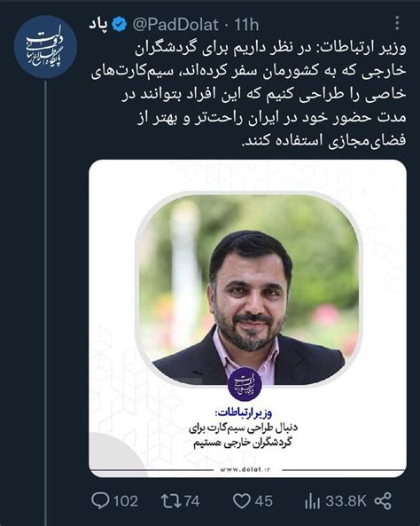
Task: Open the attached minister image
Action: tap(248, 318)
